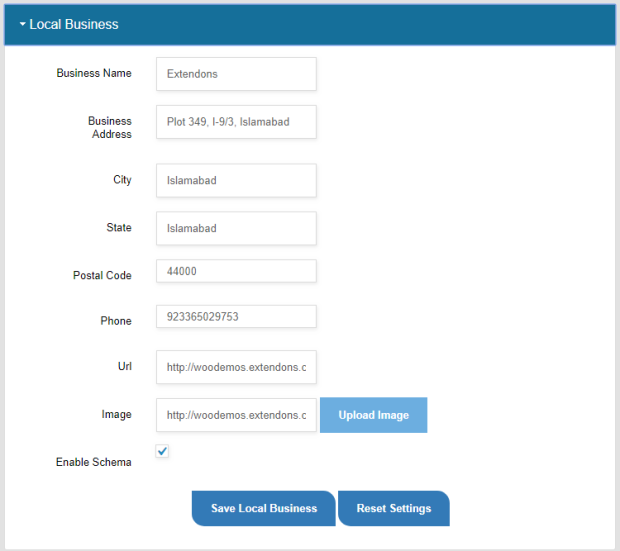Image resolution: width=620 pixels, height=551 pixels.
Task: Click into the Business Address input
Action: click(x=236, y=122)
